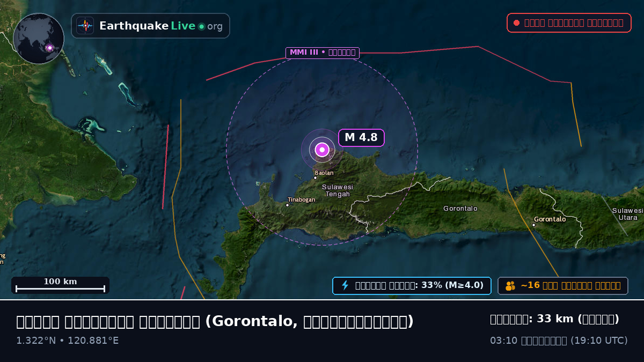Click the "Tinabogan" town label
Viewport: 644px width, 362px height.
coord(302,200)
